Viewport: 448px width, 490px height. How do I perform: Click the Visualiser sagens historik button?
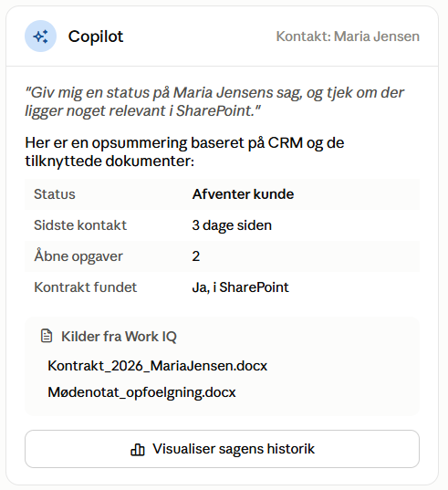click(222, 449)
